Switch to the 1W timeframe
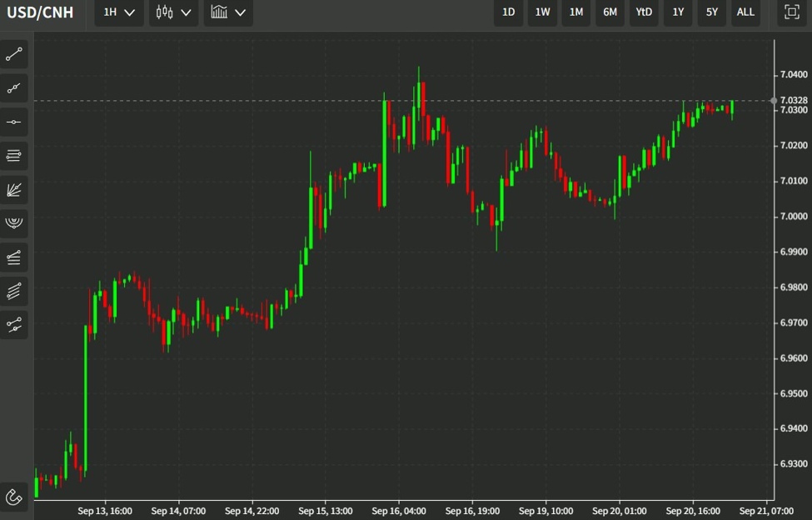812x520 pixels. [x=542, y=12]
